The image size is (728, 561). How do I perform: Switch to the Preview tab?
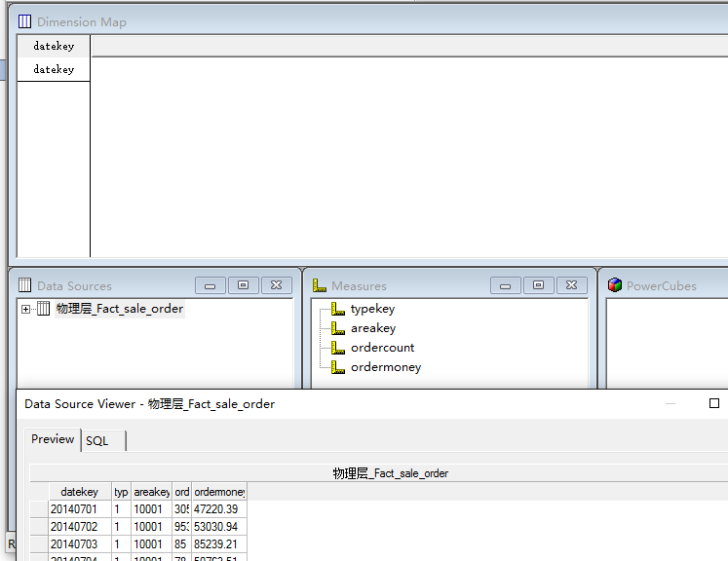click(x=53, y=439)
